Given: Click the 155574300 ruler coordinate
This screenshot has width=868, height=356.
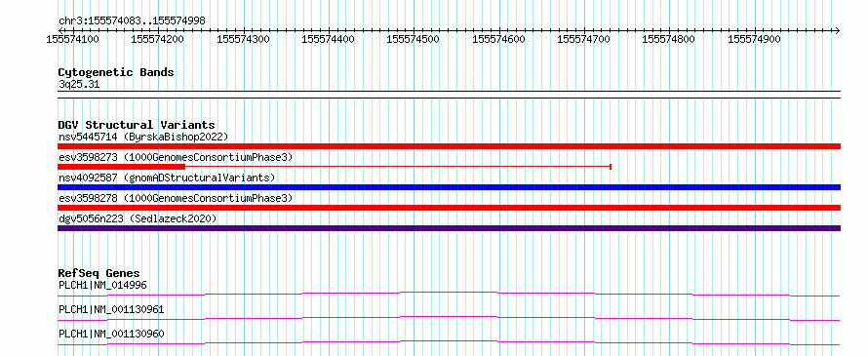Looking at the screenshot, I should click(243, 40).
